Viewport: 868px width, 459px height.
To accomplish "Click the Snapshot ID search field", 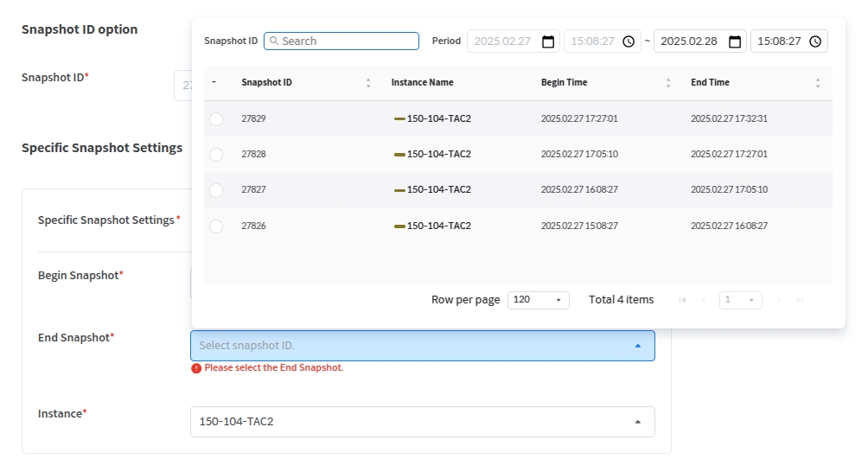I will click(x=348, y=41).
